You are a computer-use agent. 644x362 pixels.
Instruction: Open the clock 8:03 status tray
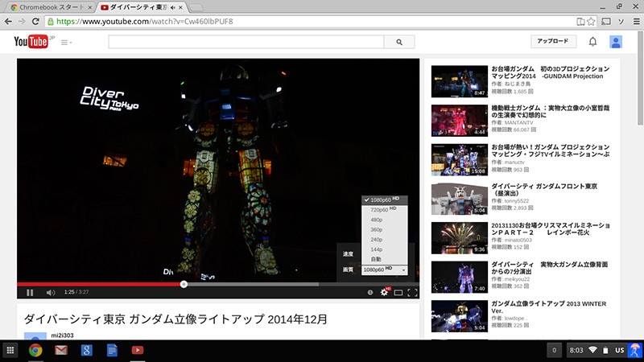(576, 350)
